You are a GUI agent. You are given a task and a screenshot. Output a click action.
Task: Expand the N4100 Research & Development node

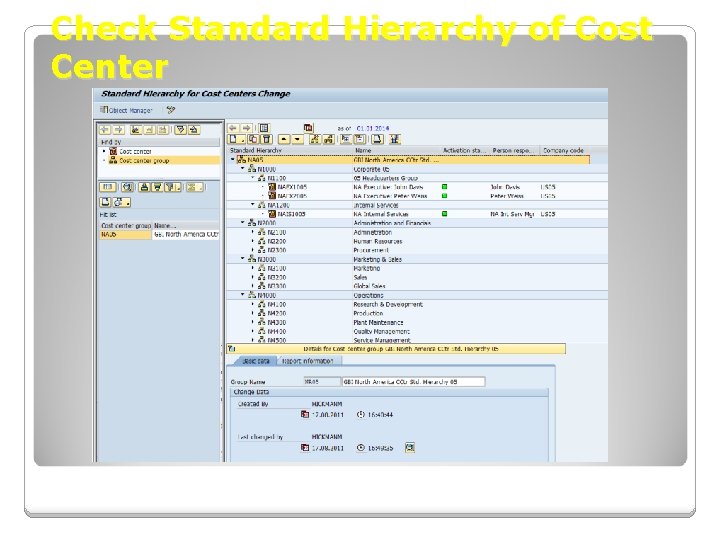[x=253, y=304]
